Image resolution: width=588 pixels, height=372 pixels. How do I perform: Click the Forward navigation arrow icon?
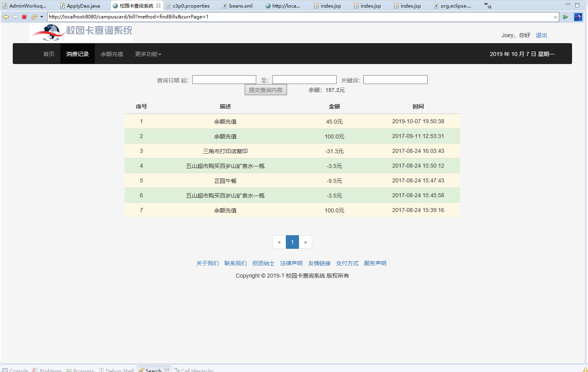(x=15, y=17)
